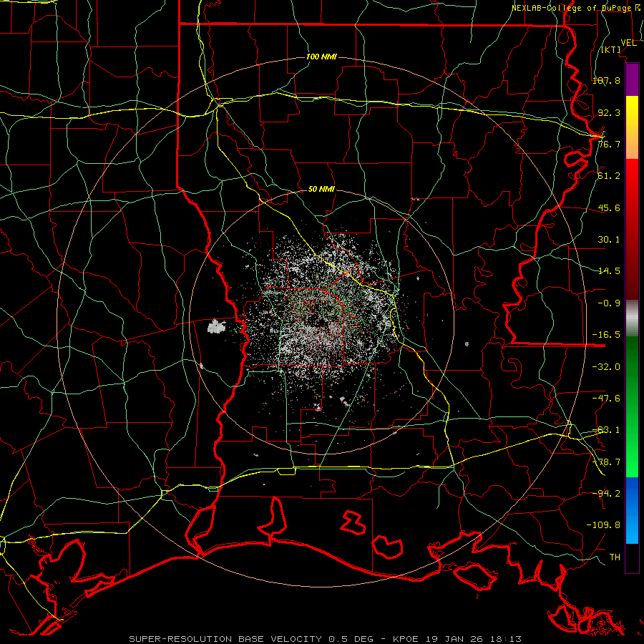Select the -16.5 velocity scale value
This screenshot has height=644, width=644.
pos(606,335)
